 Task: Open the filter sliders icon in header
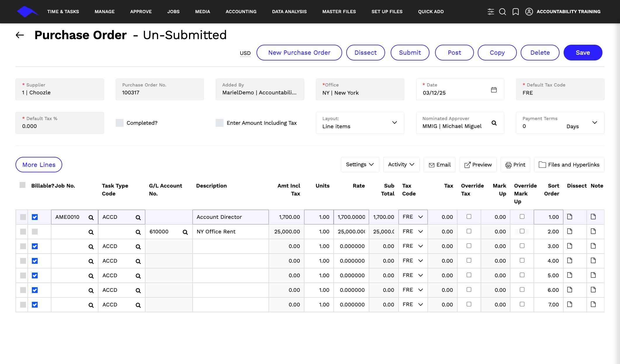pyautogui.click(x=491, y=12)
